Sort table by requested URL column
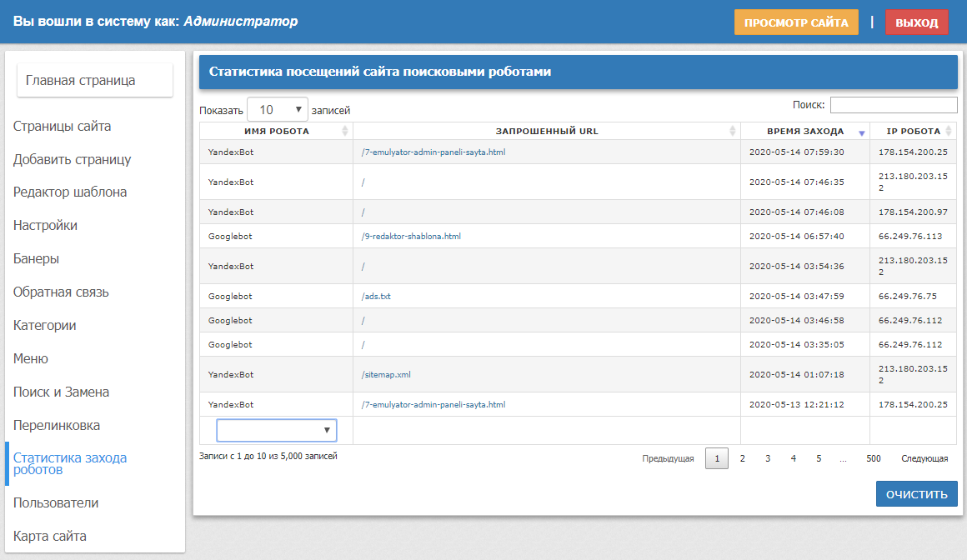This screenshot has width=967, height=560. pos(732,131)
